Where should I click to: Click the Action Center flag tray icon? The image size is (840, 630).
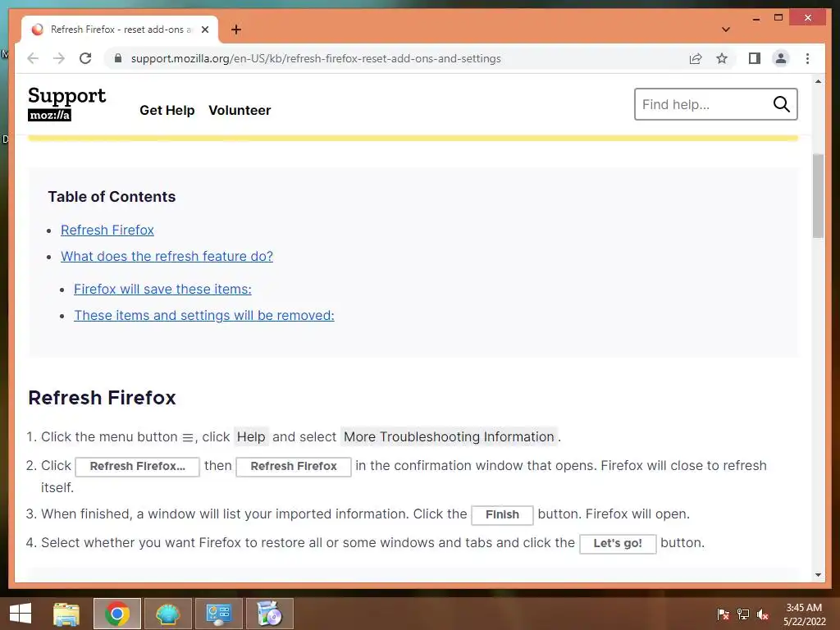click(x=724, y=614)
